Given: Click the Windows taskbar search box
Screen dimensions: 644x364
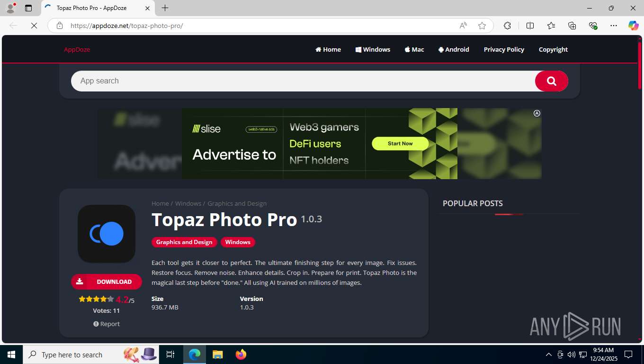Looking at the screenshot, I should 90,355.
